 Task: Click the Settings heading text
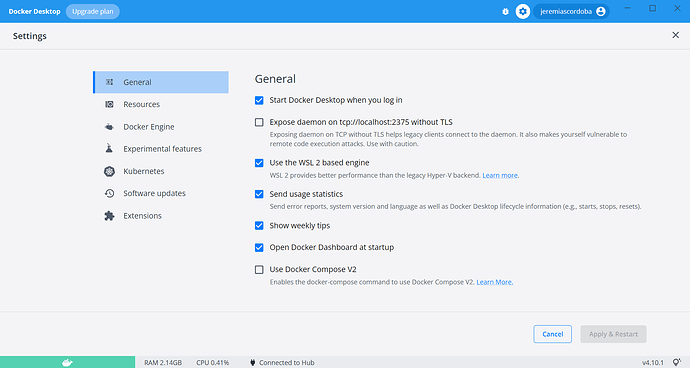pos(29,36)
